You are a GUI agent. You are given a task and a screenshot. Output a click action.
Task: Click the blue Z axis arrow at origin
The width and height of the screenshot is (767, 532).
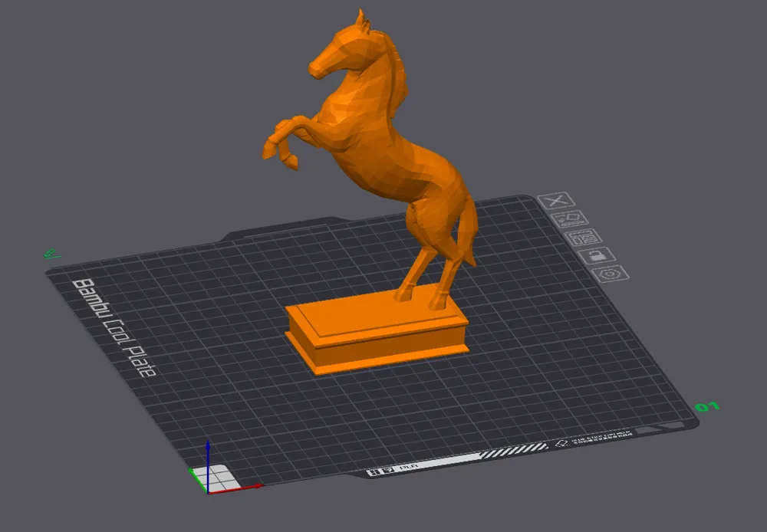click(x=208, y=465)
